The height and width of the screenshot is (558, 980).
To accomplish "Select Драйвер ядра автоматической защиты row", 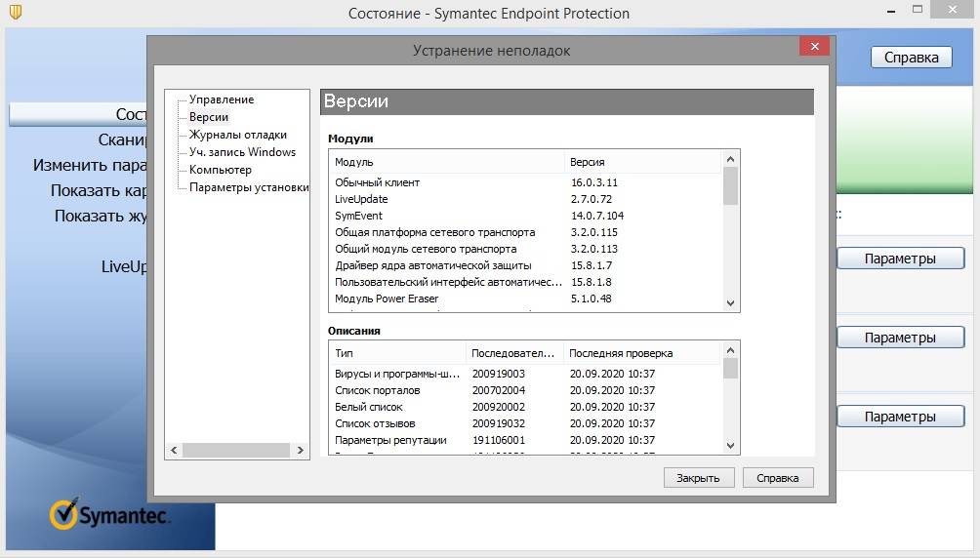I will (x=525, y=265).
